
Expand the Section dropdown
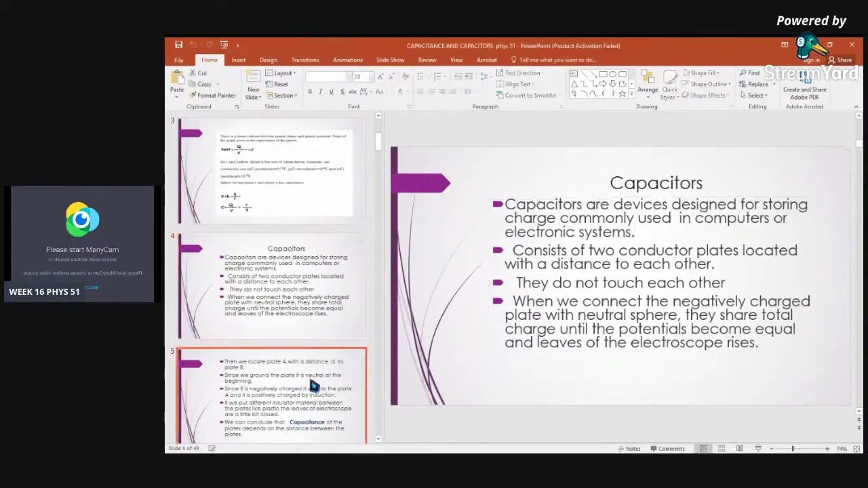point(281,95)
